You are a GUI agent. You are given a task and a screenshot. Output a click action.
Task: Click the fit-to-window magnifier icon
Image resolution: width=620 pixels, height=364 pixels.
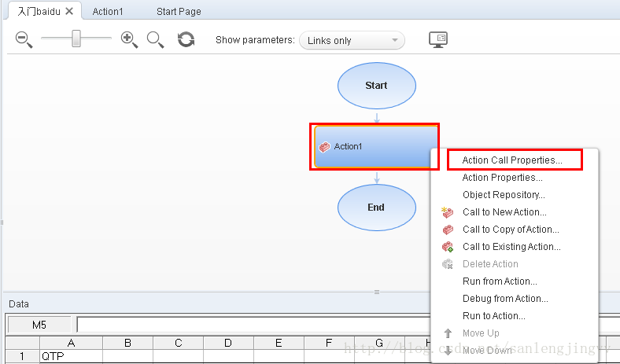click(155, 39)
